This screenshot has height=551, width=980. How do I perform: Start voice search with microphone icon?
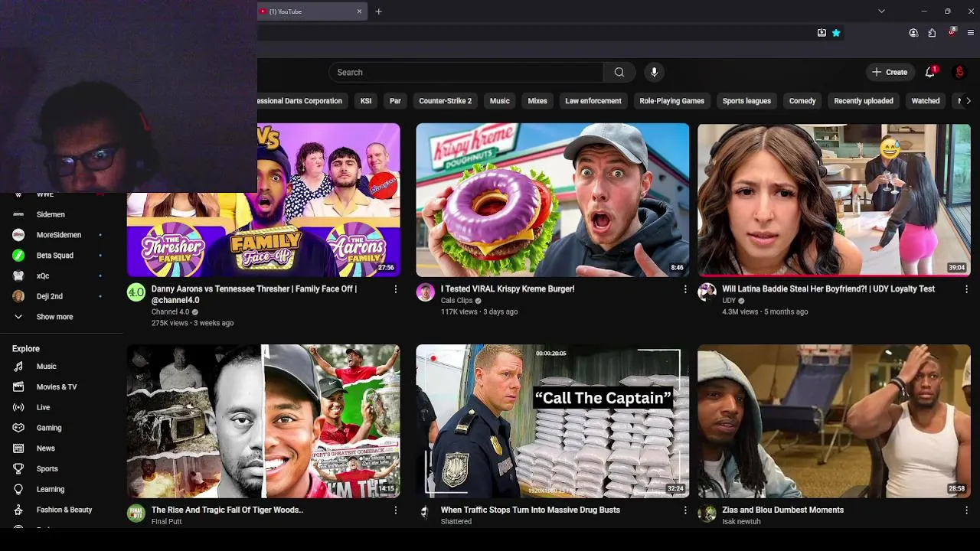pos(654,72)
